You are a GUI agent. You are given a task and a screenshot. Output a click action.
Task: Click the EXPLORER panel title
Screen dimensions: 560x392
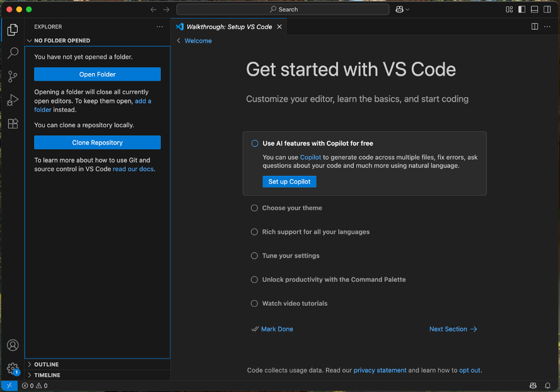48,26
